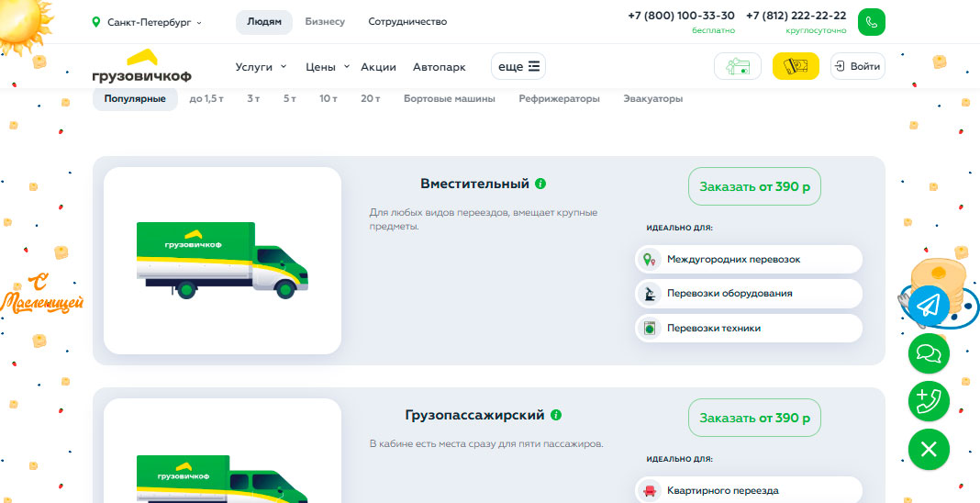Select the '20 т' filter
The height and width of the screenshot is (503, 980).
coord(370,99)
